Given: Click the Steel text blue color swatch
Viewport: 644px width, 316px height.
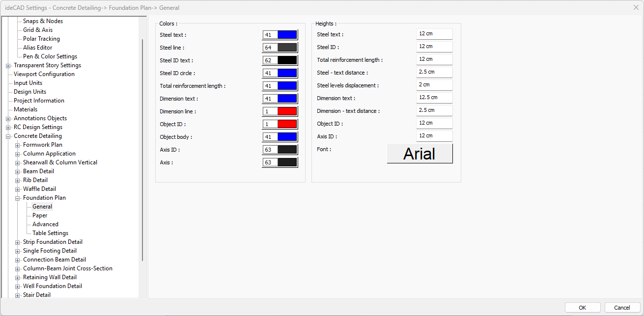Looking at the screenshot, I should [x=287, y=35].
